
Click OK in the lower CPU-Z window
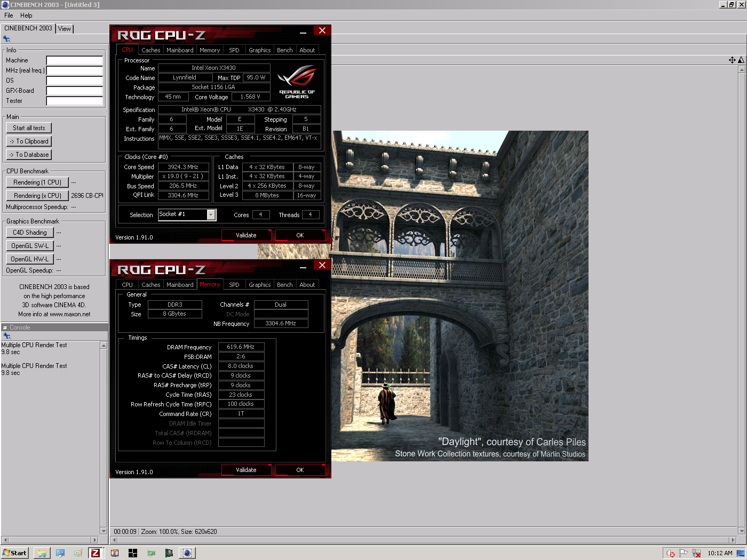click(300, 470)
